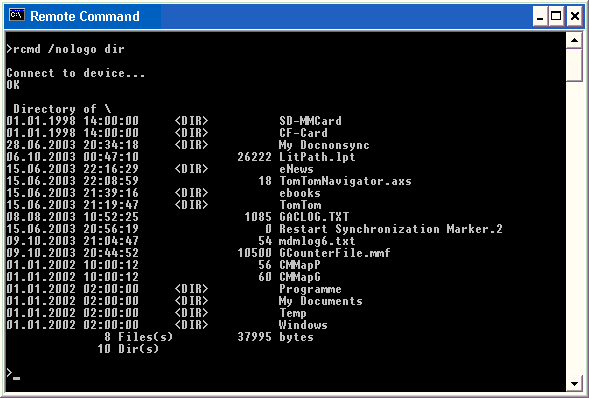
Task: Click the 'Directory of \' heading
Action: [x=62, y=109]
